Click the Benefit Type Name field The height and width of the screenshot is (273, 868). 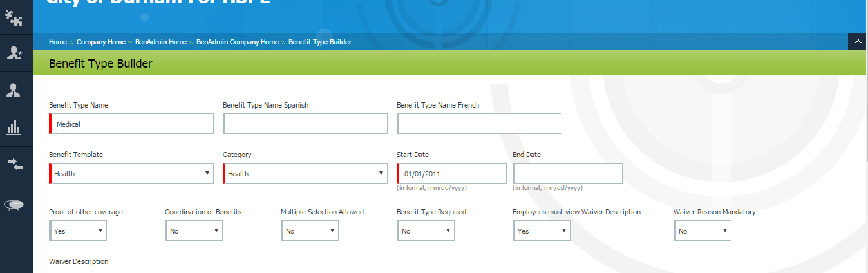[x=132, y=124]
